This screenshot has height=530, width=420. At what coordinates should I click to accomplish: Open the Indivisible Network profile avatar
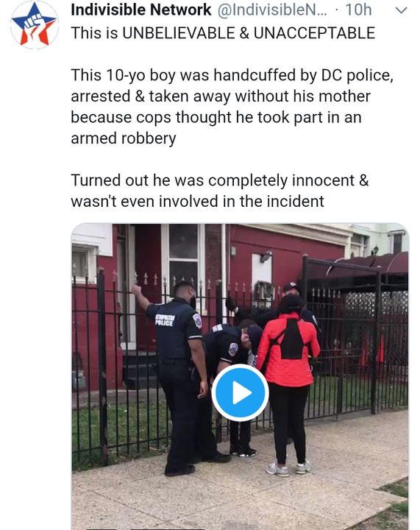coord(35,25)
